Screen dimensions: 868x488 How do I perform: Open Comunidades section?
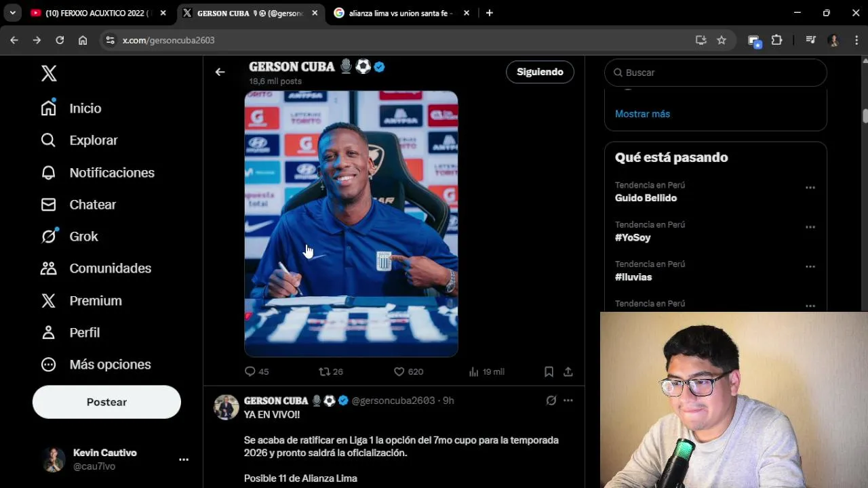click(96, 268)
